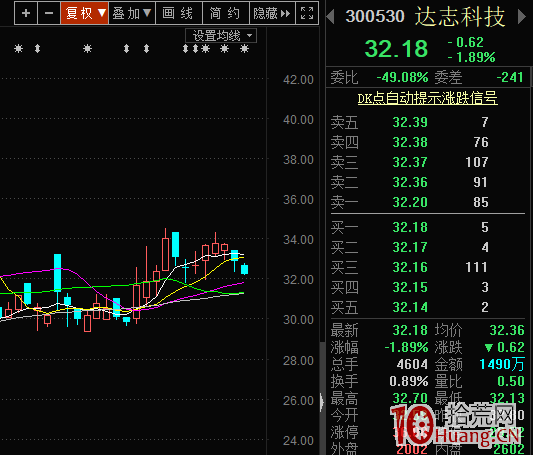The image size is (533, 455).
Task: Click 均价 value 32.36
Action: click(507, 330)
